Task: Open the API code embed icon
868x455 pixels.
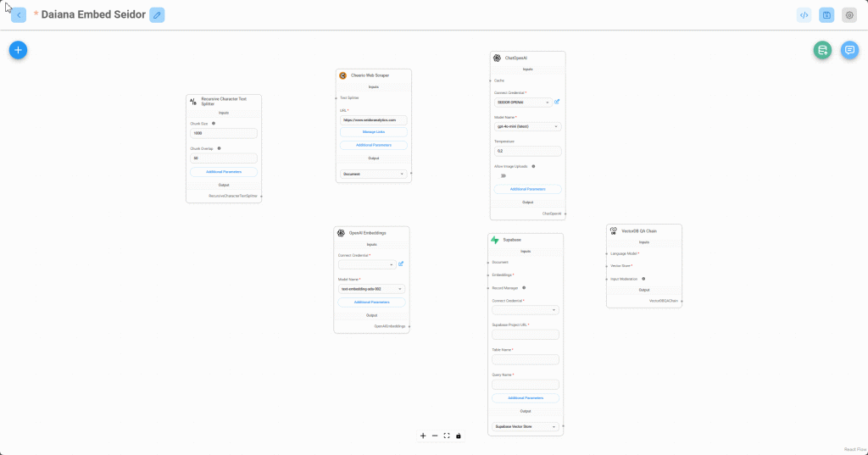Action: (804, 15)
